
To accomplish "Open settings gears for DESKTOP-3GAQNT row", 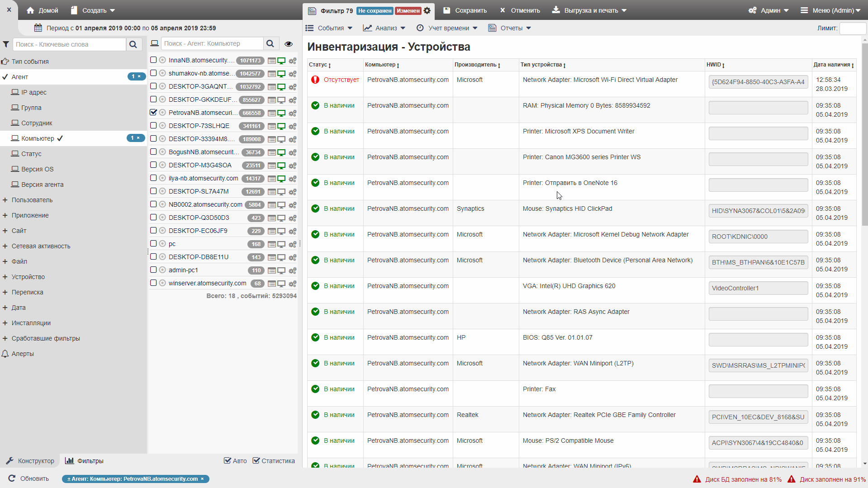I will [293, 87].
